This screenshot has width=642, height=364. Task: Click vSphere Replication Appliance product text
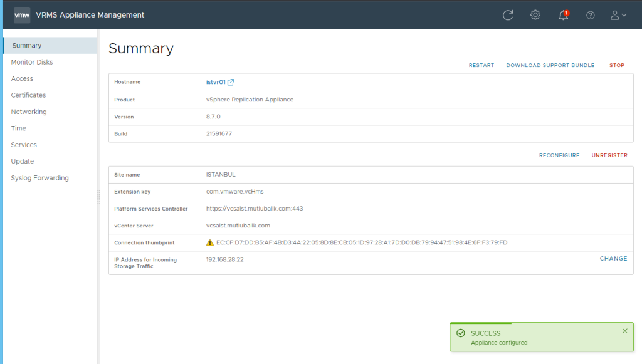(250, 100)
